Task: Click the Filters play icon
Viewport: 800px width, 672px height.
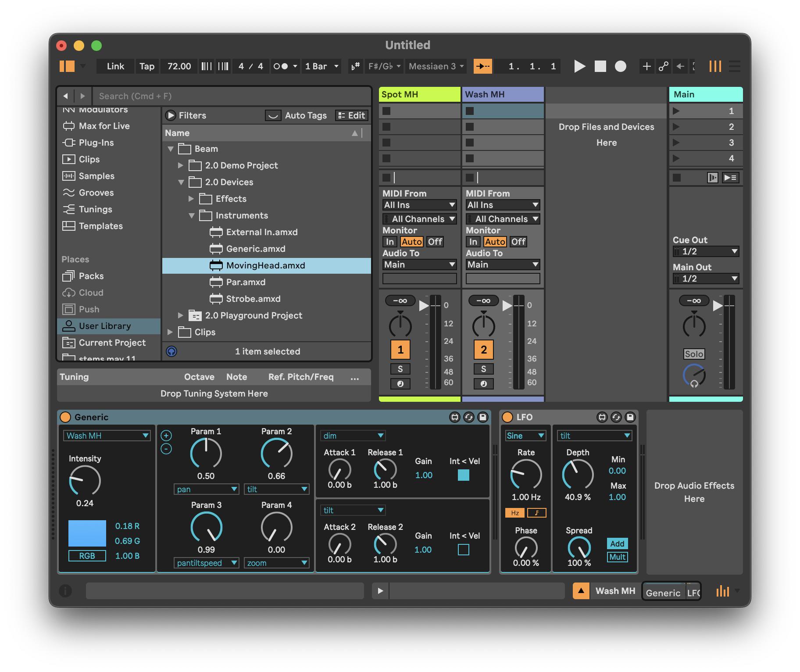Action: click(x=170, y=115)
